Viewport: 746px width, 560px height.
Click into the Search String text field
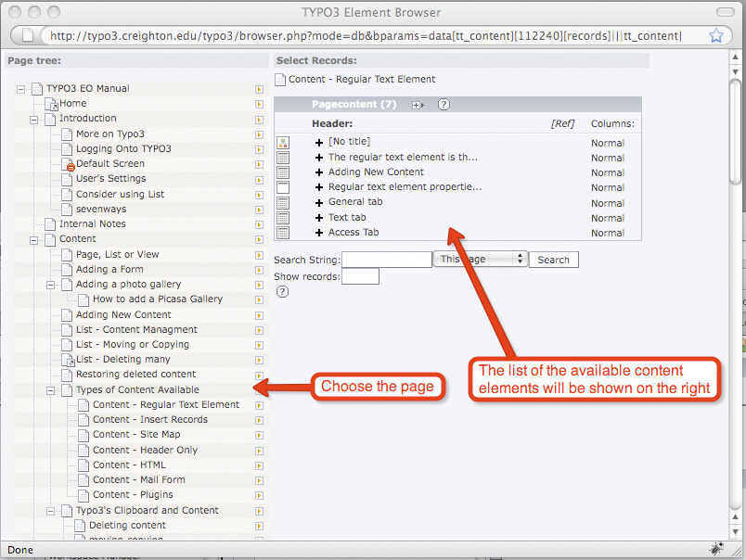point(386,260)
